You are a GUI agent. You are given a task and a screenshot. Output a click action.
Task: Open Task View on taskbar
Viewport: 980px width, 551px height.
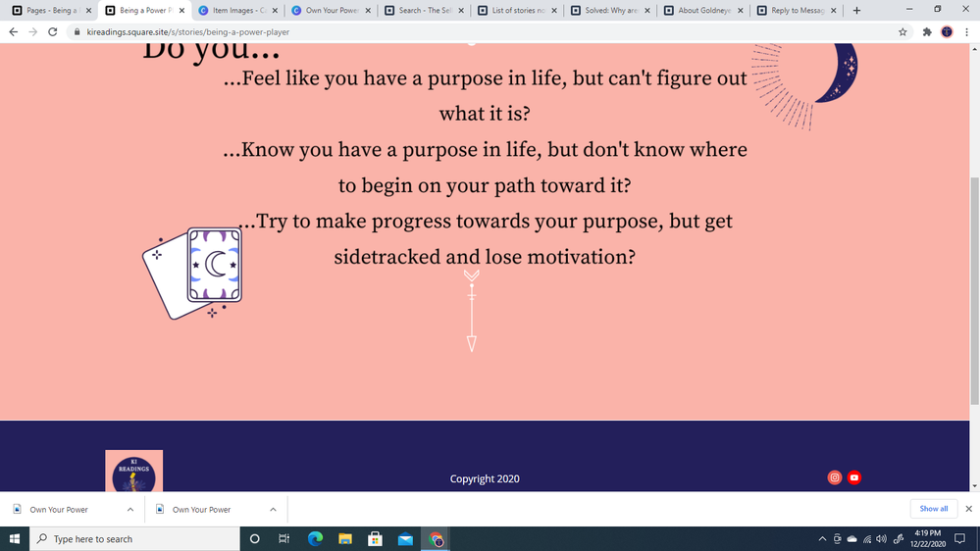coord(284,538)
